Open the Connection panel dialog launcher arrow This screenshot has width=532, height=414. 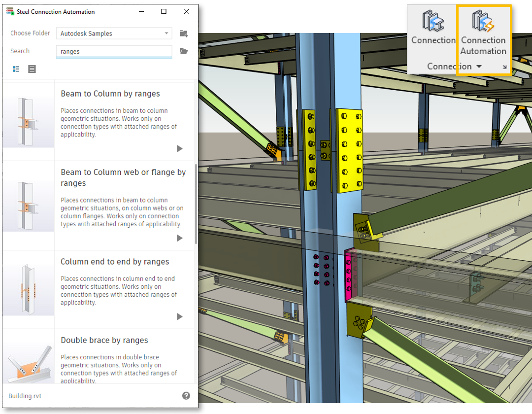point(505,67)
